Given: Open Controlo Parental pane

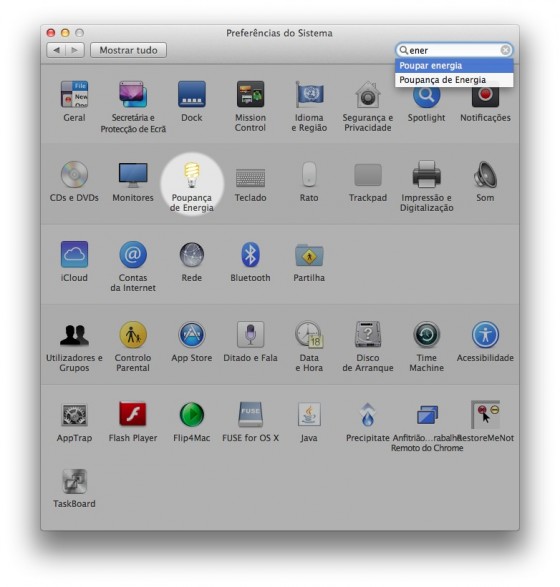Looking at the screenshot, I should coord(133,335).
